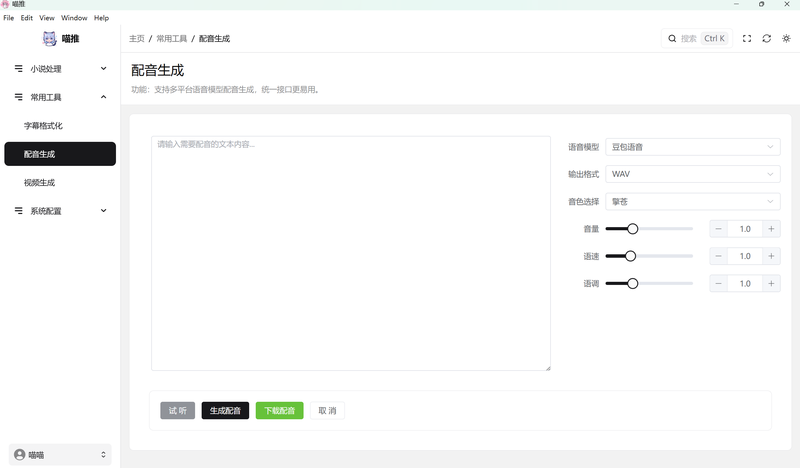Open the Help menu
This screenshot has width=800, height=468.
(x=102, y=18)
